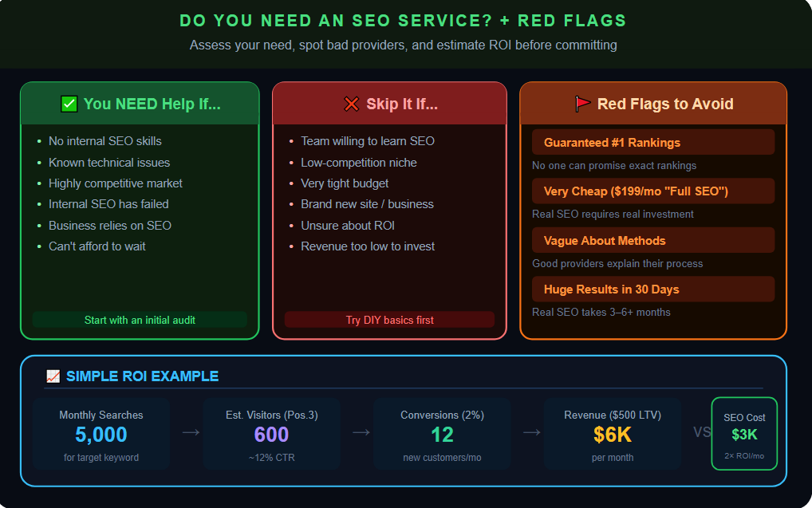Click the 'Red Flags to Avoid' heading
This screenshot has height=508, width=812.
[665, 104]
